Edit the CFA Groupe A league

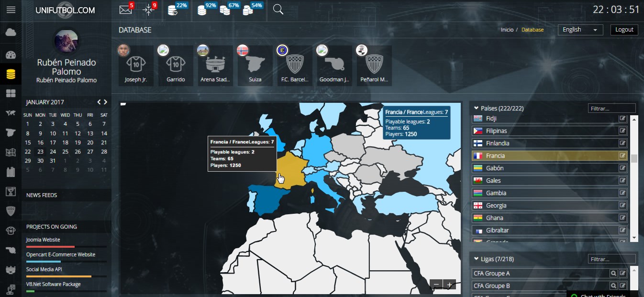pos(622,273)
